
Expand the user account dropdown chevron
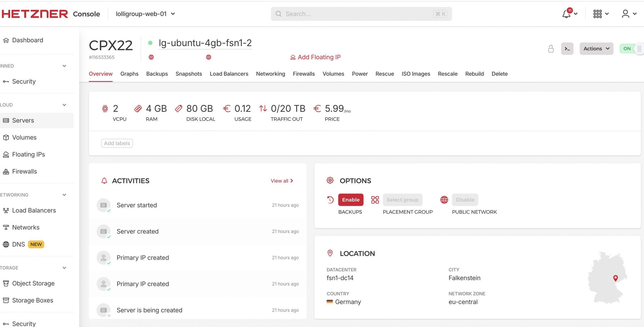[x=635, y=14]
